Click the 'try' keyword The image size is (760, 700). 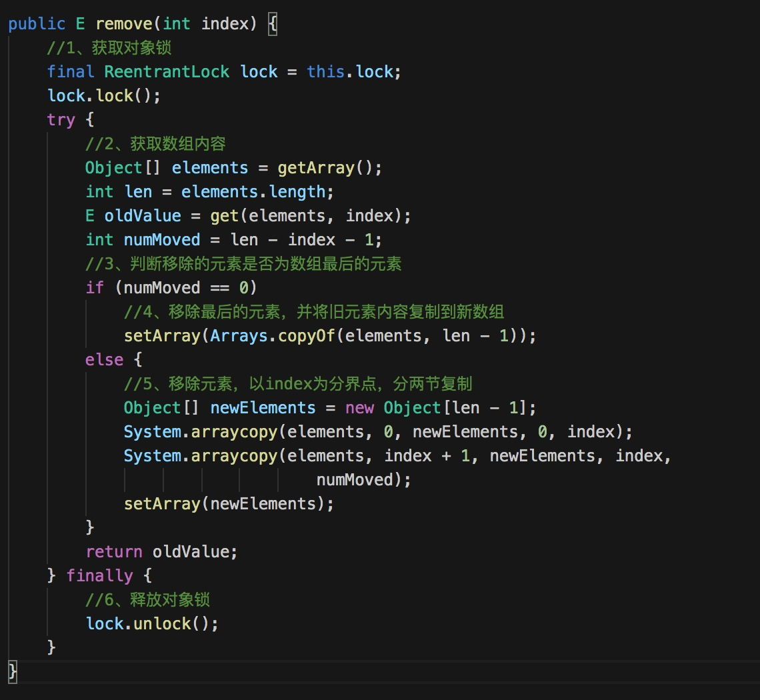click(x=61, y=120)
